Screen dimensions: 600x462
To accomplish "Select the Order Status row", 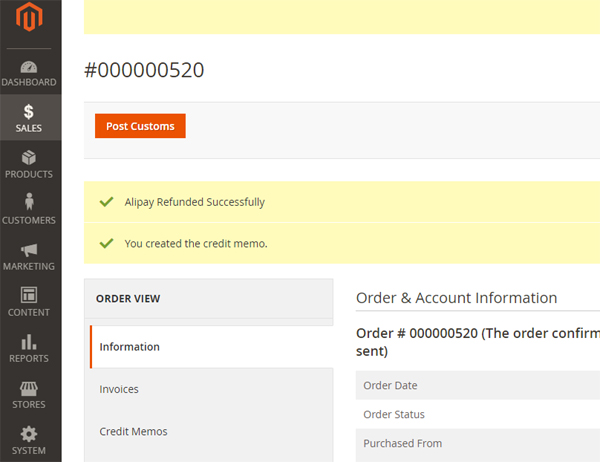I will point(394,414).
